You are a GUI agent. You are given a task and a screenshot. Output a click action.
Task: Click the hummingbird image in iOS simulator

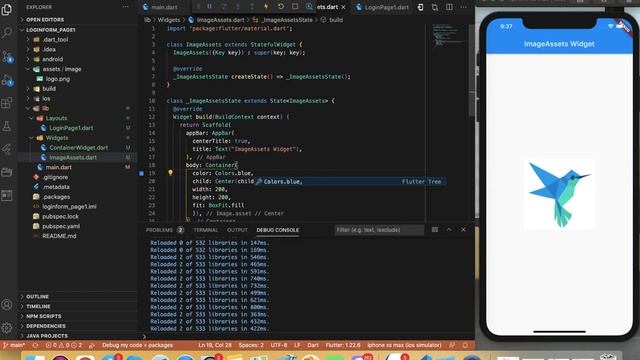(x=559, y=195)
